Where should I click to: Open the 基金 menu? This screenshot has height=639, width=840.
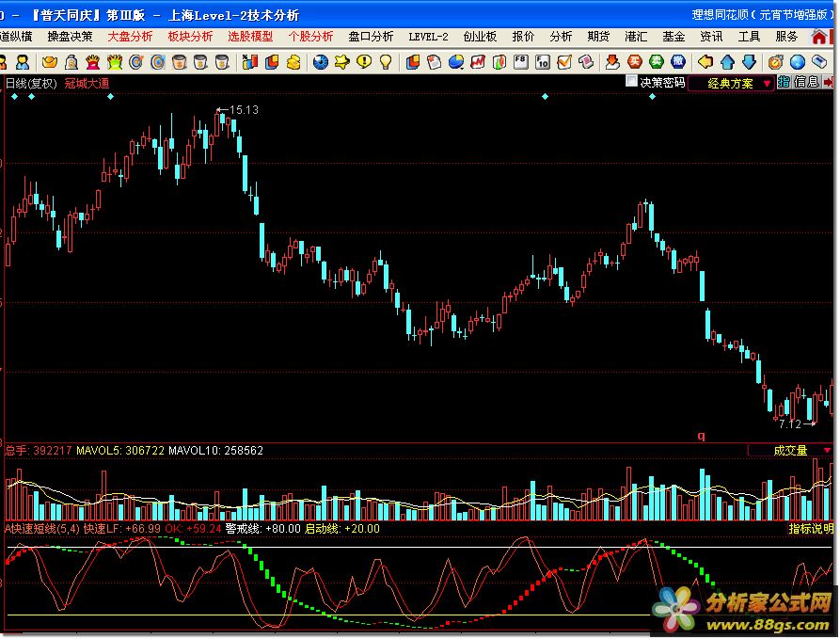[674, 37]
